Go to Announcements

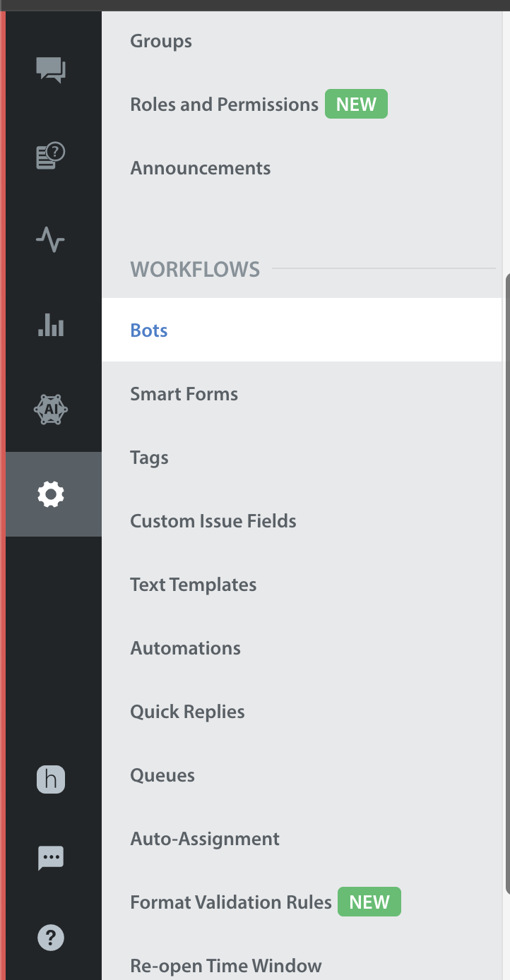[201, 168]
